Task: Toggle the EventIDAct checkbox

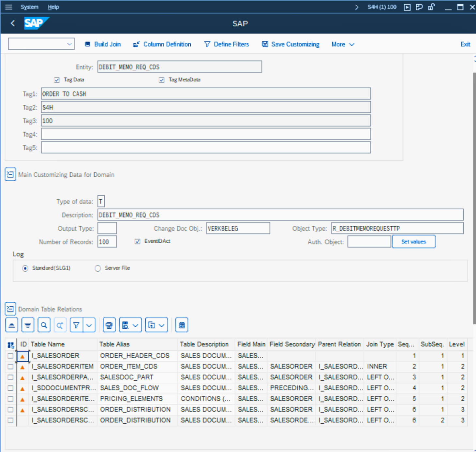Action: pos(138,241)
